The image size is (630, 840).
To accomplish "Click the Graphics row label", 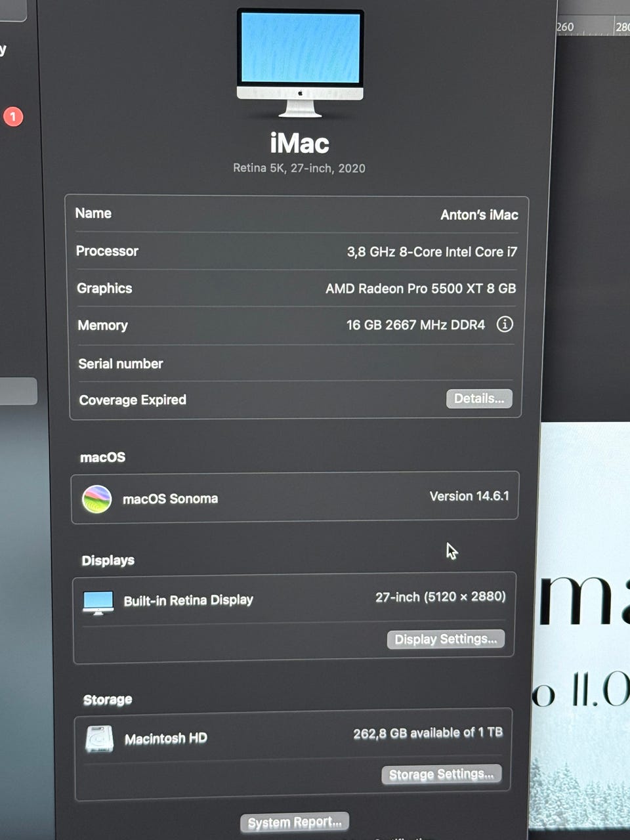I will (x=104, y=288).
